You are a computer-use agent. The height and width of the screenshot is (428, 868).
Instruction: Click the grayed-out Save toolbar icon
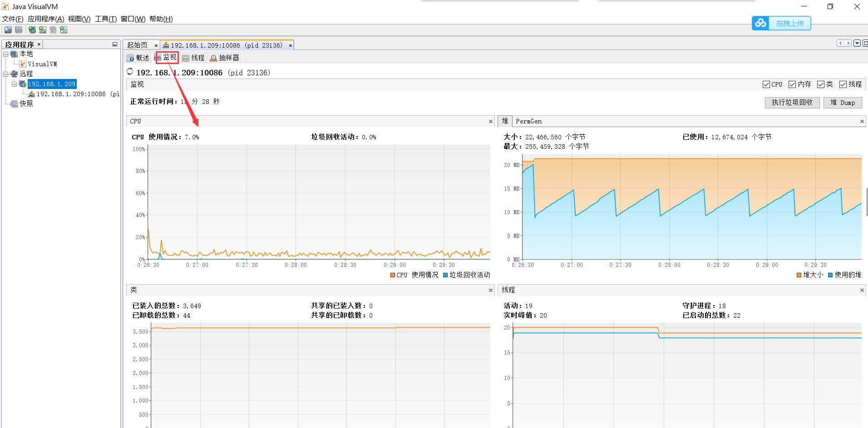tap(19, 30)
